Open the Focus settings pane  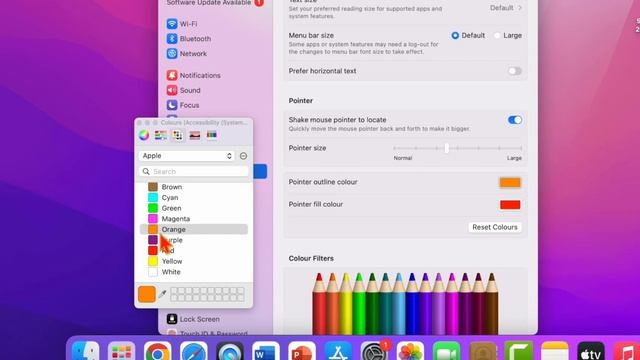pyautogui.click(x=183, y=105)
